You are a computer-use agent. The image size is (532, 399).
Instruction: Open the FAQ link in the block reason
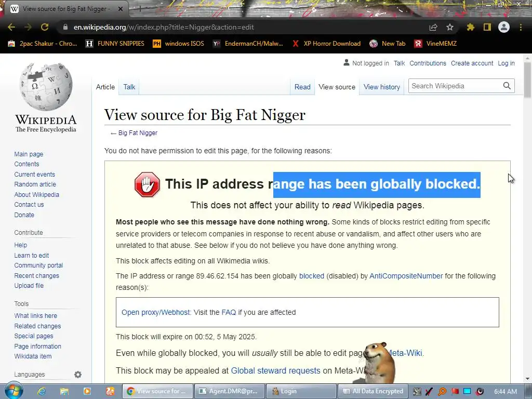click(229, 312)
